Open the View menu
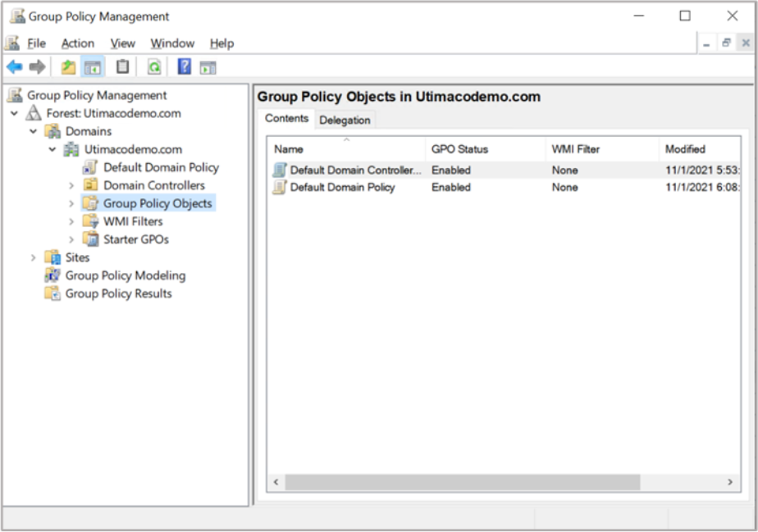 click(x=122, y=43)
